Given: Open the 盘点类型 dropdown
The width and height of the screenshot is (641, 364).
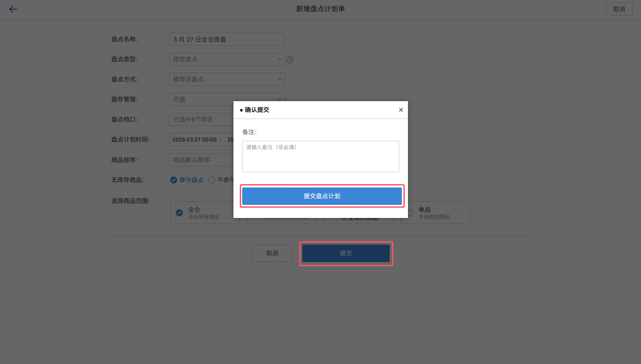Looking at the screenshot, I should click(227, 59).
